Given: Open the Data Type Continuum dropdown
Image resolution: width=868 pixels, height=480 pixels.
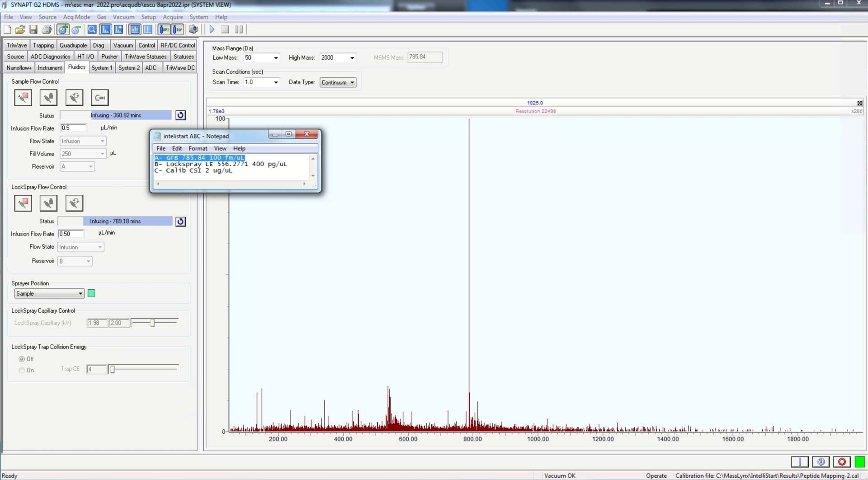Looking at the screenshot, I should click(352, 82).
